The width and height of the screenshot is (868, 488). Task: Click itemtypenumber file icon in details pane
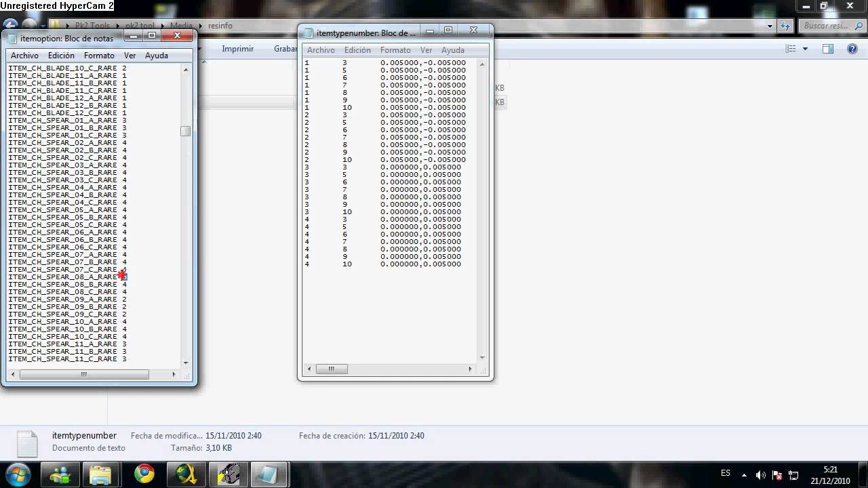point(26,444)
